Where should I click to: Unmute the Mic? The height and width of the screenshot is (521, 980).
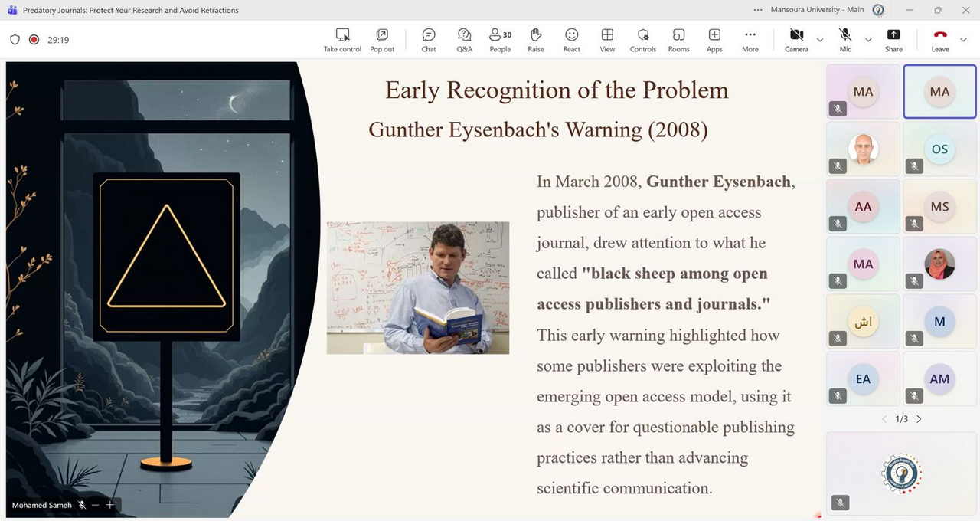click(x=845, y=40)
